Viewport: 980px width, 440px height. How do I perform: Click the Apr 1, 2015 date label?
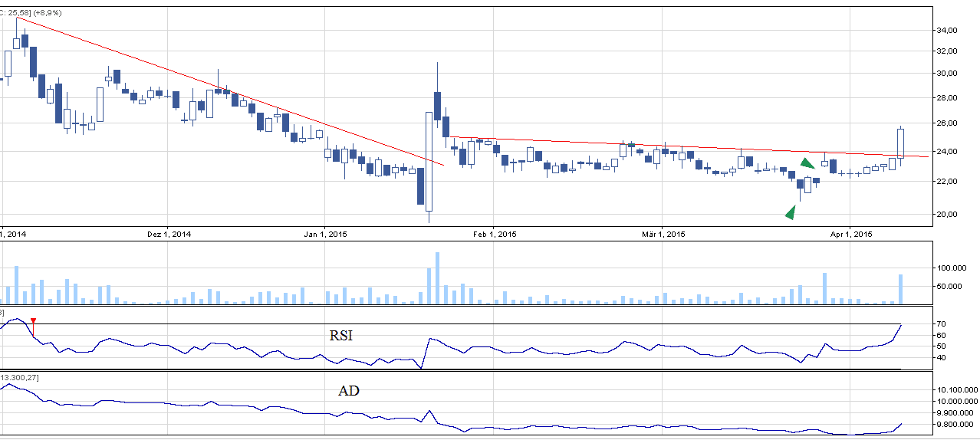[x=850, y=234]
